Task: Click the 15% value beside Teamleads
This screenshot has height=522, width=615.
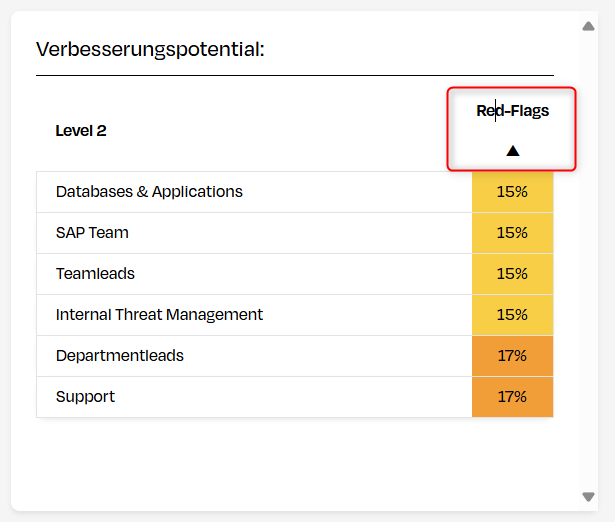Action: 512,274
